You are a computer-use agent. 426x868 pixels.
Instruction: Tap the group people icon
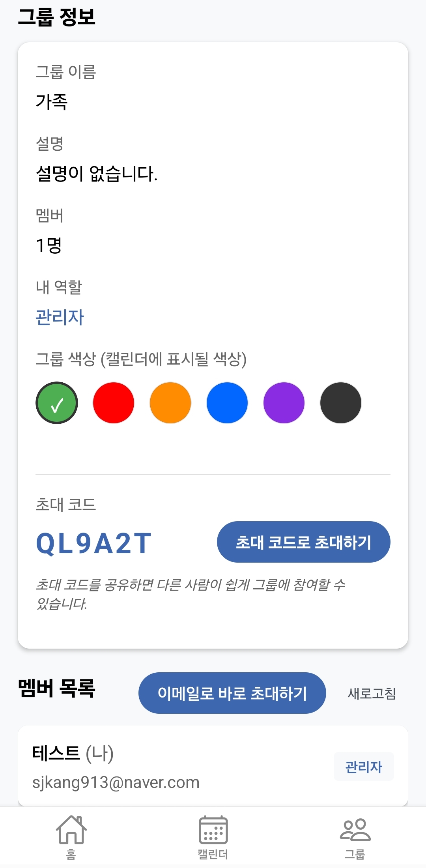(355, 829)
